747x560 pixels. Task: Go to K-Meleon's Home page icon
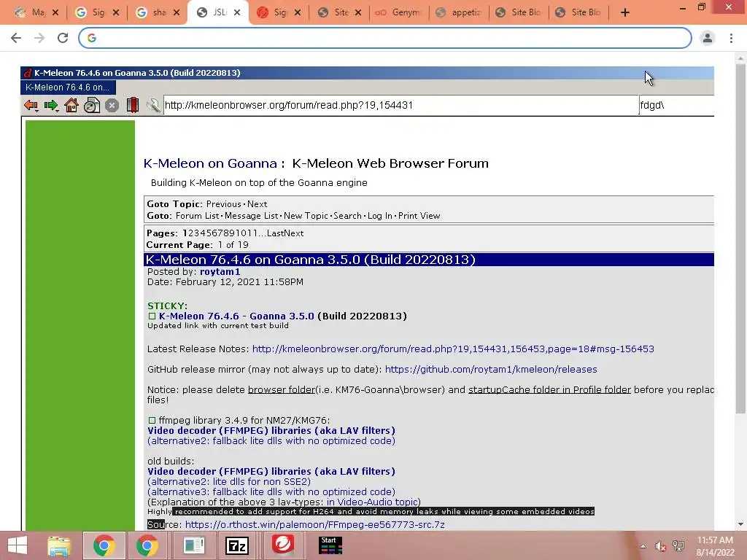71,105
